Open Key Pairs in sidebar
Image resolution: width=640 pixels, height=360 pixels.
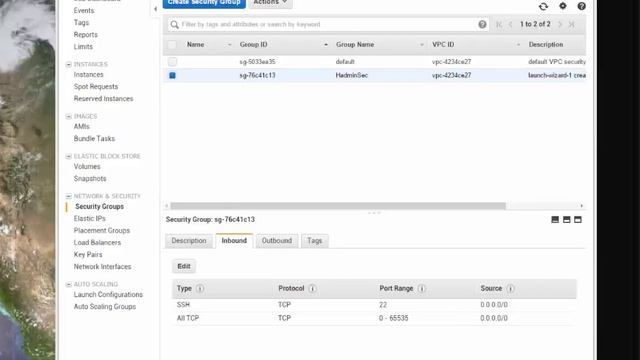[88, 255]
